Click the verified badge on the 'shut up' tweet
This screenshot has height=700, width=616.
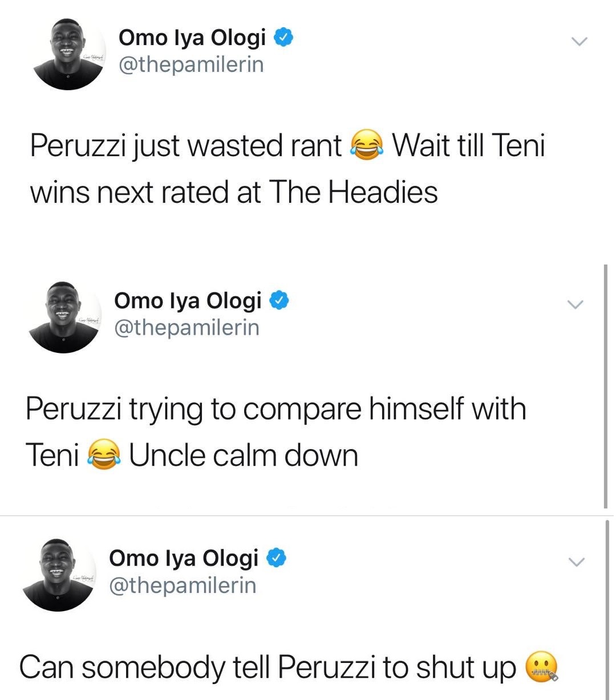[277, 558]
